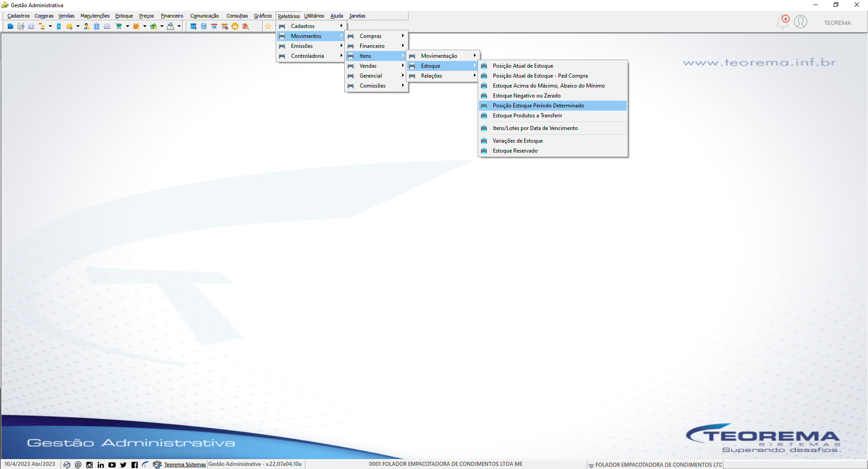Expand Emissões submenu under Relatórios
Screen dimensions: 868x469
click(x=311, y=46)
